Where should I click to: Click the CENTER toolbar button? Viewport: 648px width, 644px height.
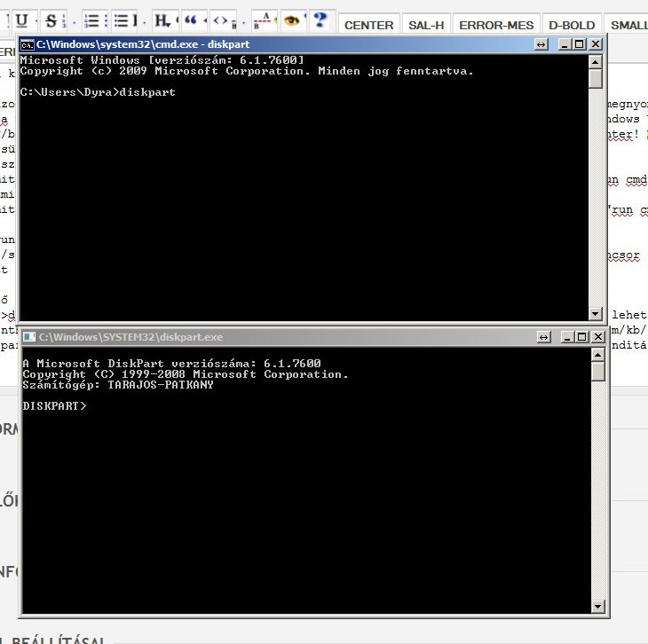pos(368,25)
